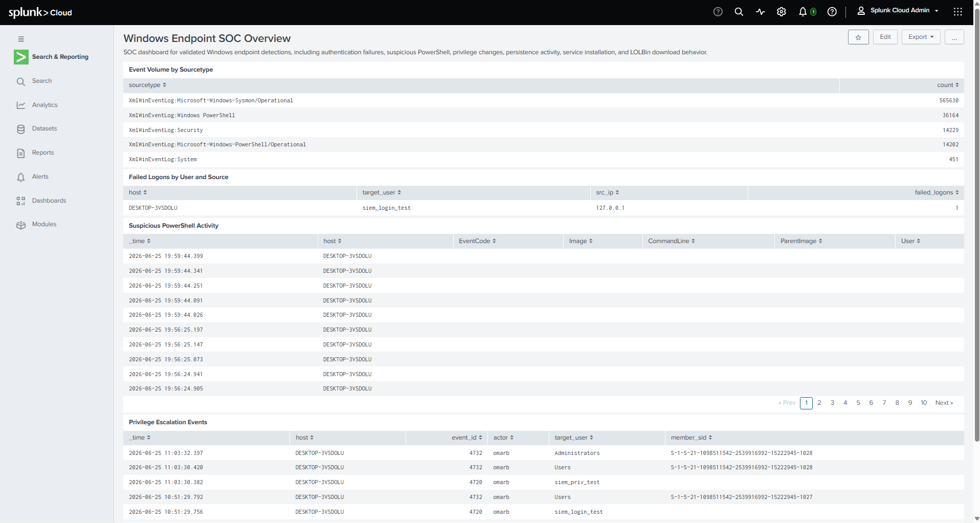Screen dimensions: 980x523
Task: Click the Alerts bell sidebar icon
Action: (21, 177)
